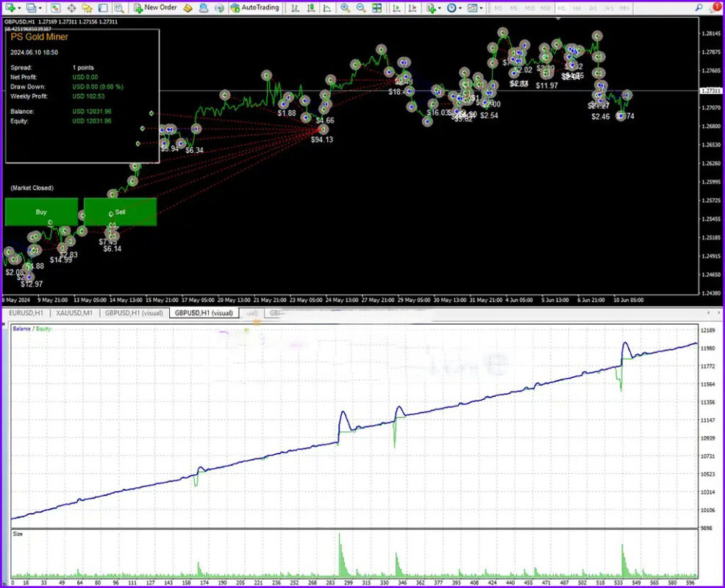Select the crosshair cursor tool
Viewport: 725px width, 588px height.
tap(72, 7)
